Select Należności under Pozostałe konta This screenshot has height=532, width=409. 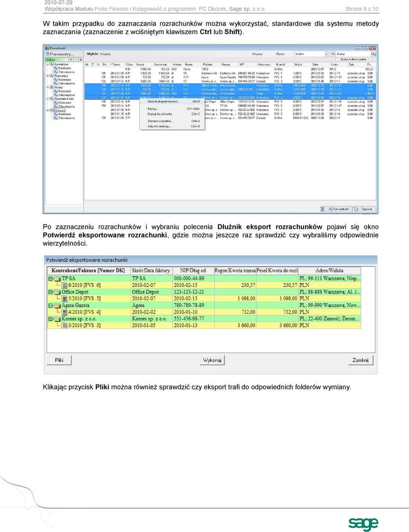pyautogui.click(x=65, y=102)
